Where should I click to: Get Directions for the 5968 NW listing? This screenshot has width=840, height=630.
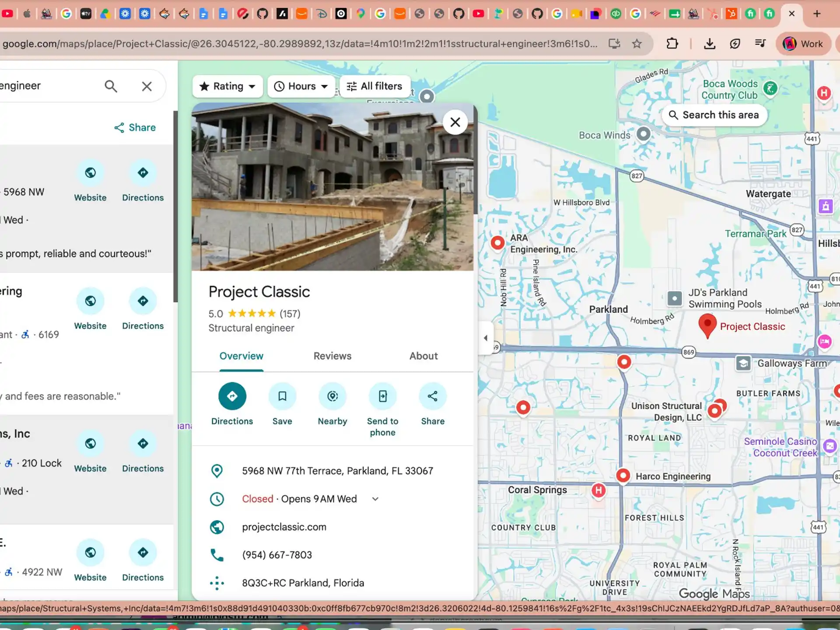(143, 182)
